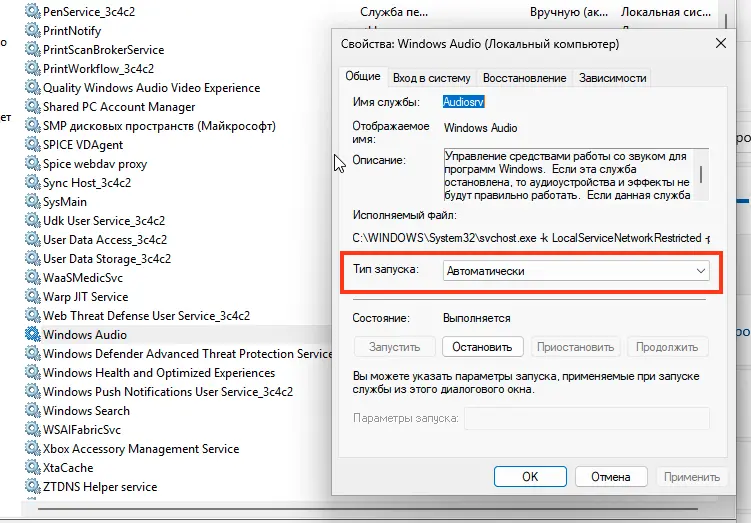Open the Тип запуска startup type dropdown
751x523 pixels.
(576, 271)
